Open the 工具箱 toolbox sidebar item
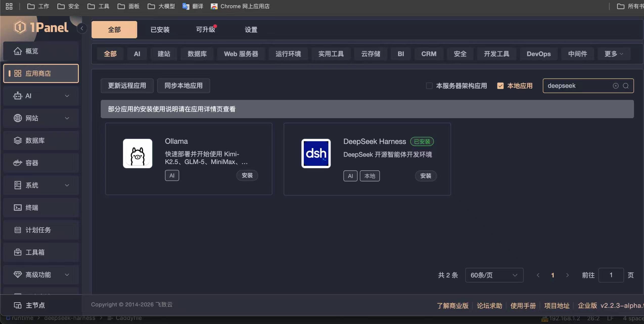This screenshot has height=324, width=644. point(41,252)
